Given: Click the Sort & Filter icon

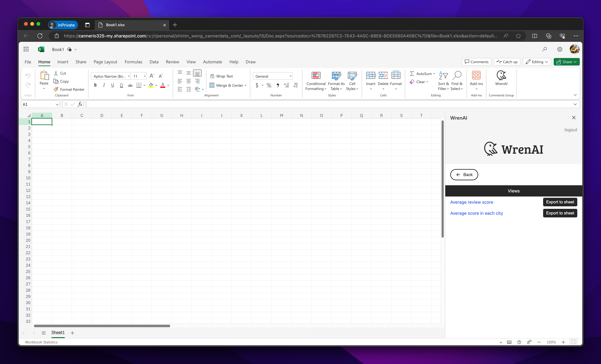Looking at the screenshot, I should click(x=443, y=75).
